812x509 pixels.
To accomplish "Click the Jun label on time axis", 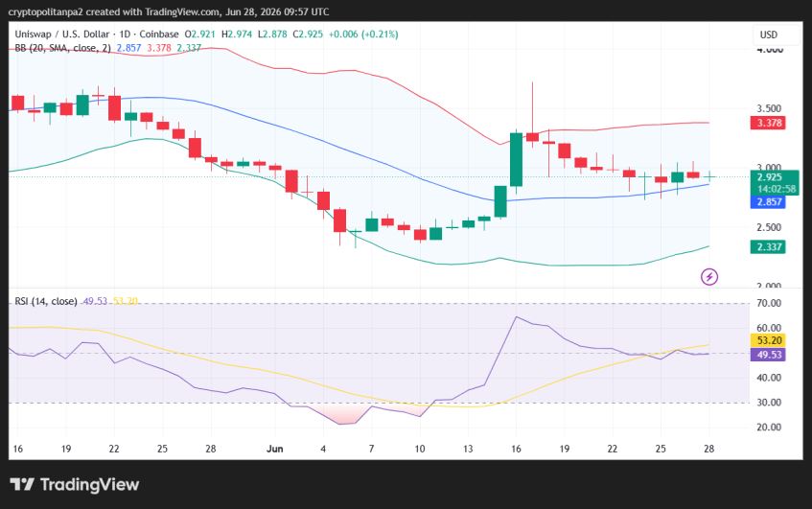I will (x=275, y=449).
